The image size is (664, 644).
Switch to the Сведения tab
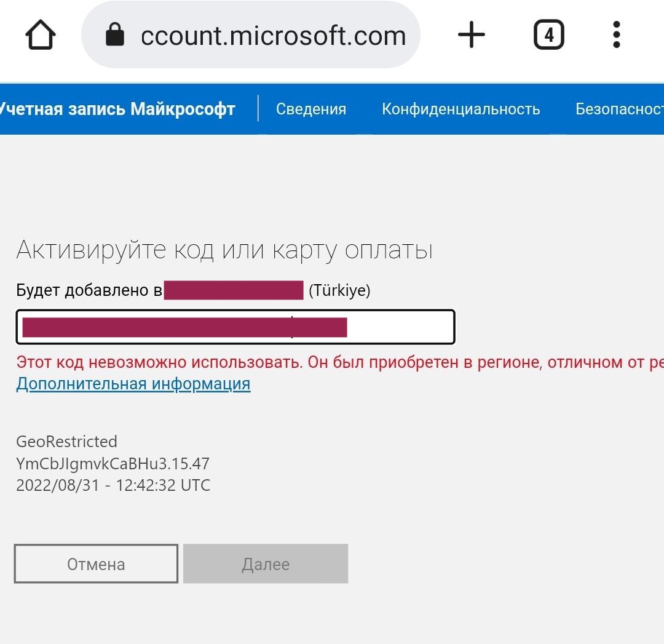coord(311,109)
